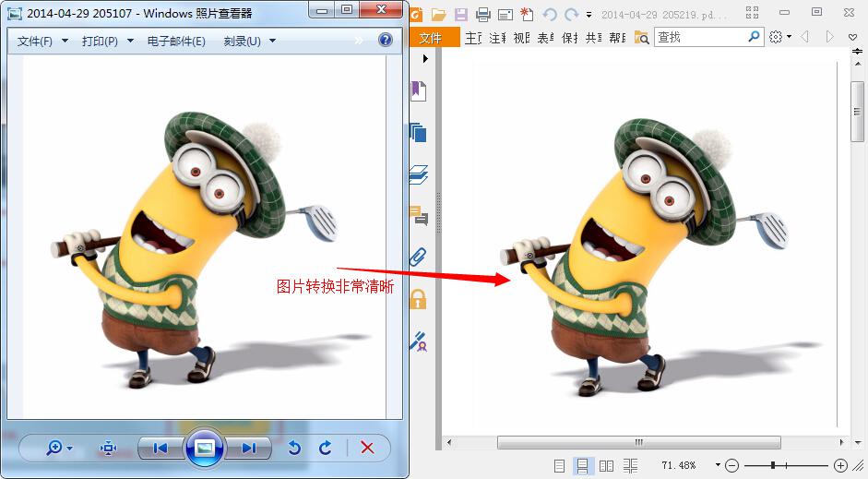This screenshot has height=479, width=868.
Task: Customize quick access toolbar dropdown
Action: (589, 16)
